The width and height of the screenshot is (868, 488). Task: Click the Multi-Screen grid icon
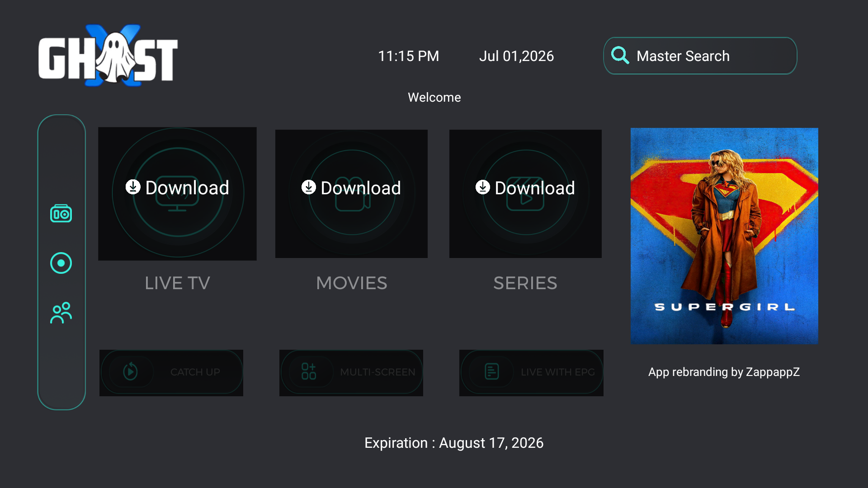click(309, 371)
